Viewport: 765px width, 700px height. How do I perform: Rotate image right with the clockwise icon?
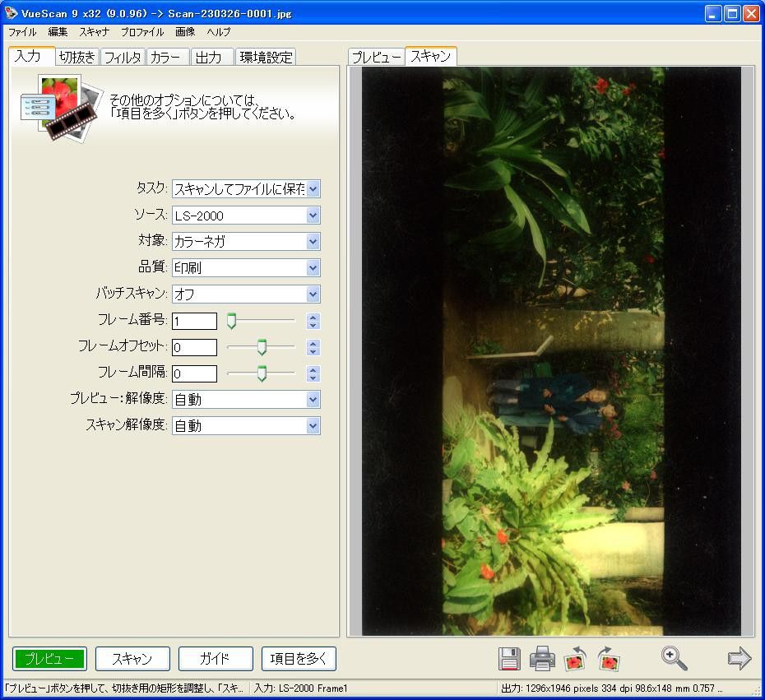[609, 659]
